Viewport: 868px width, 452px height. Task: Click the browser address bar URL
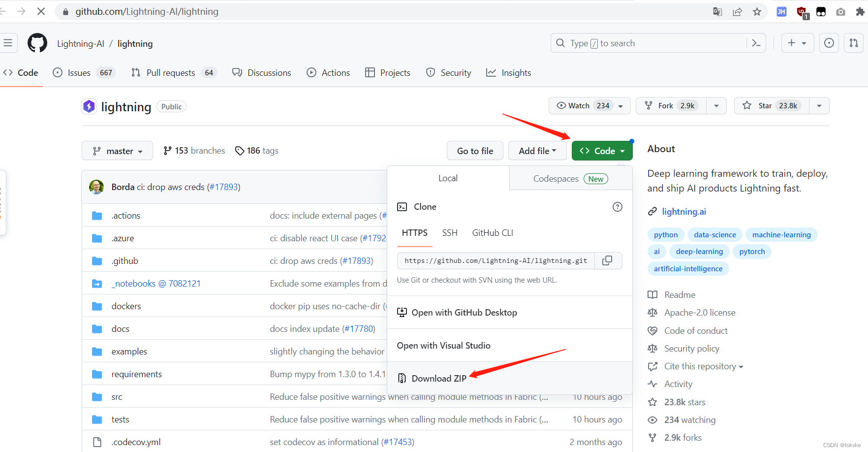pyautogui.click(x=147, y=12)
